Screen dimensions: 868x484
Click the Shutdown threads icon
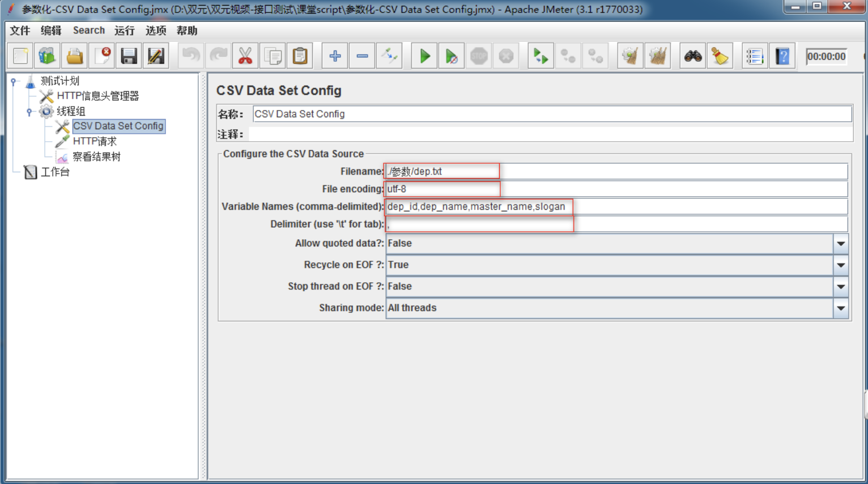coord(506,56)
